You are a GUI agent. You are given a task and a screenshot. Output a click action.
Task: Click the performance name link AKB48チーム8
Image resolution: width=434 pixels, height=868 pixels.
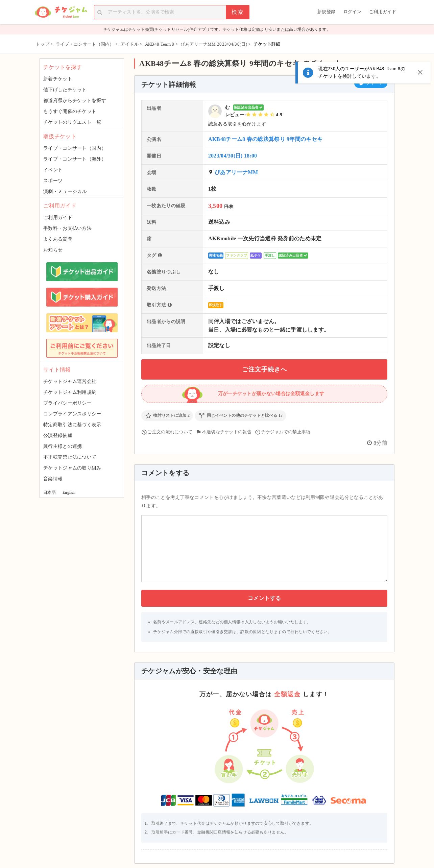[265, 139]
